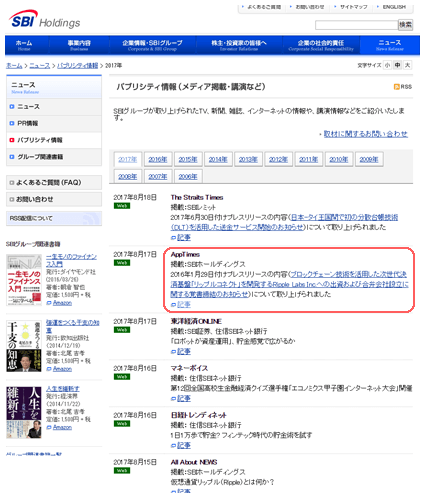
Task: Open よくあるご質問 (FAQ) sidebar button
Action: click(54, 182)
